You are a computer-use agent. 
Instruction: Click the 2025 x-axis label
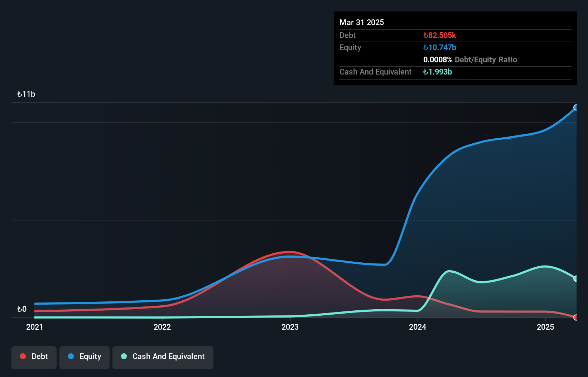click(545, 327)
